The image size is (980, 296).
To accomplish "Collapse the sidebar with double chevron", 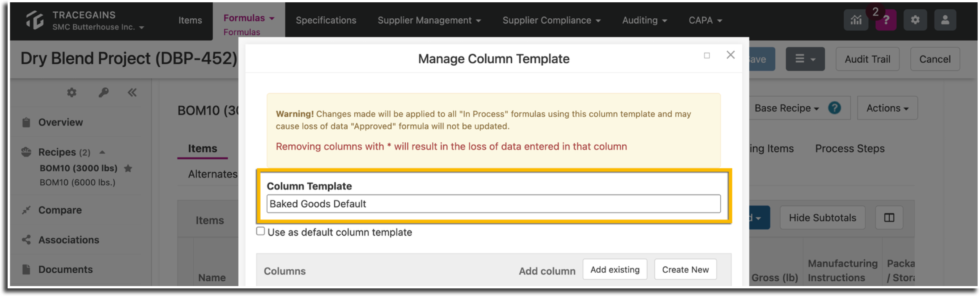I will pyautogui.click(x=132, y=92).
